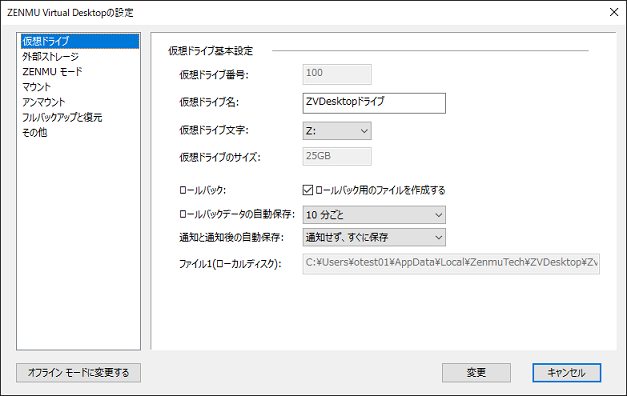The height and width of the screenshot is (396, 627).
Task: Open the 外部ストレージ settings page
Action: tap(50, 56)
